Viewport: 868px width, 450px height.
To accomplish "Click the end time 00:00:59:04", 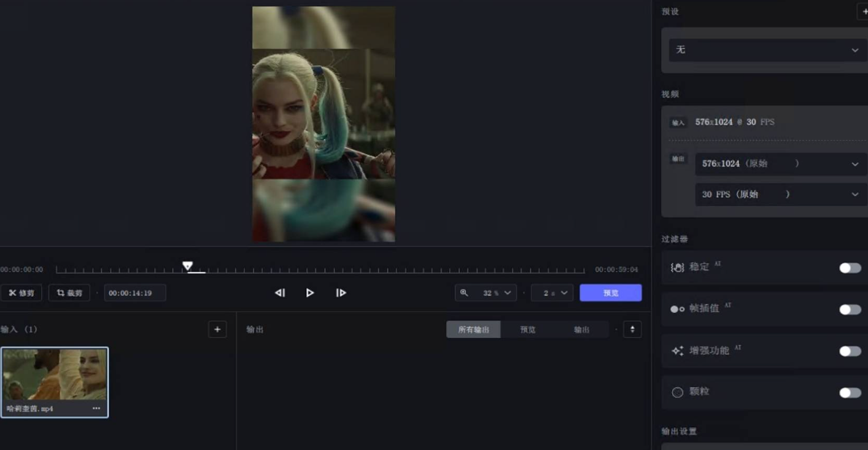I will coord(616,270).
